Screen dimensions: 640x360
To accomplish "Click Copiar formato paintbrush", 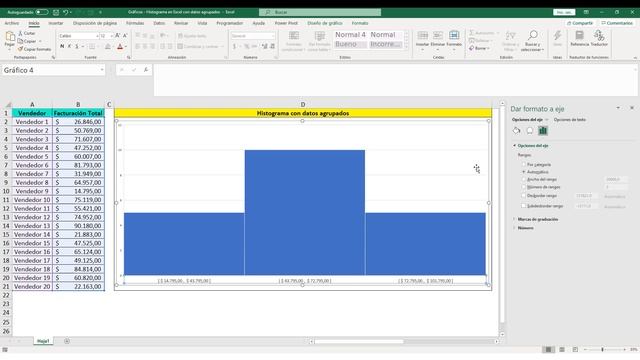I will tap(20, 49).
